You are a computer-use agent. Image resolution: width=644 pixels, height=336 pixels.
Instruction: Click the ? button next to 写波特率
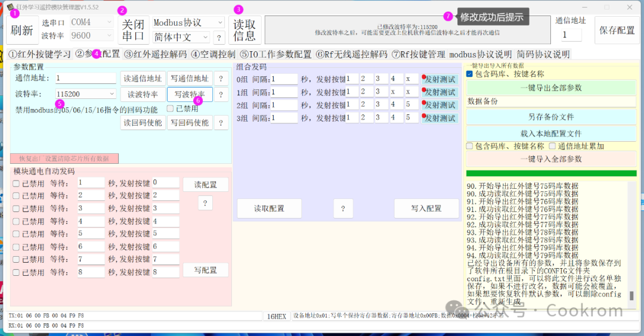(x=221, y=94)
